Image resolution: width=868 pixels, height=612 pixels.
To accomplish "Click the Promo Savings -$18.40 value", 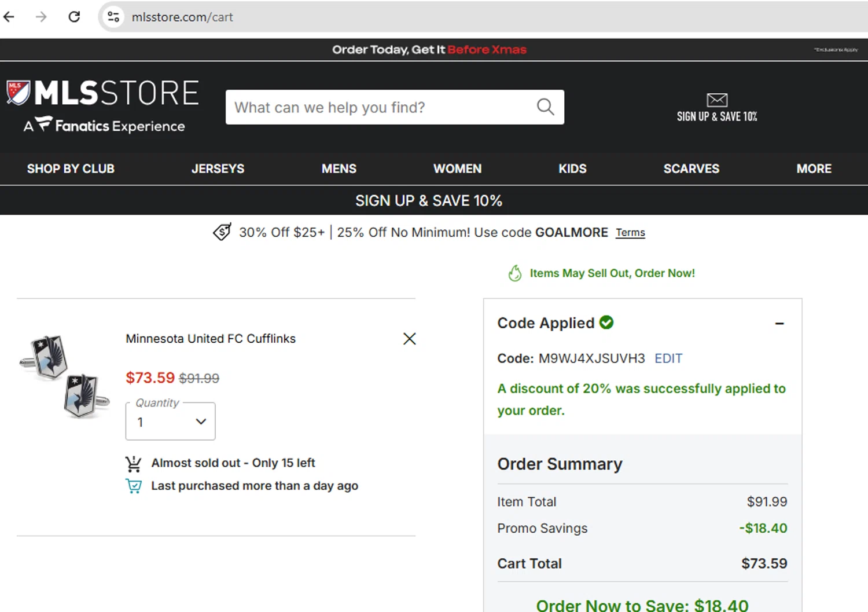I will coord(763,528).
